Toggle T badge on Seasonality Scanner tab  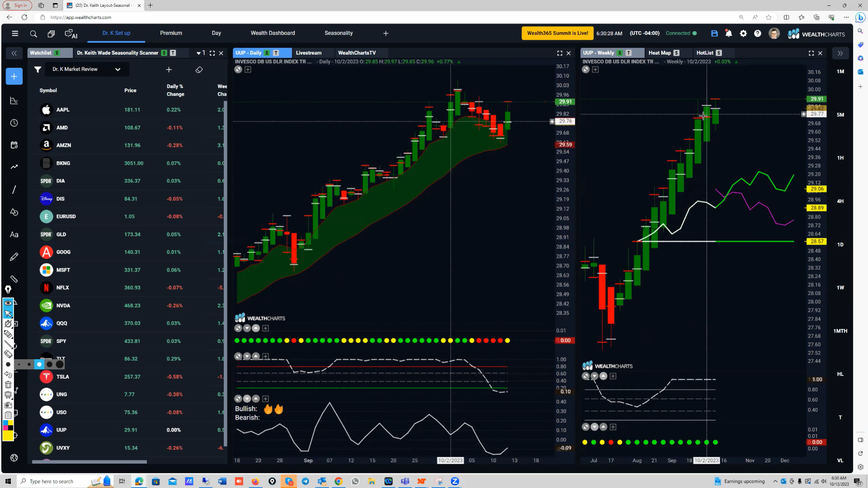(173, 53)
